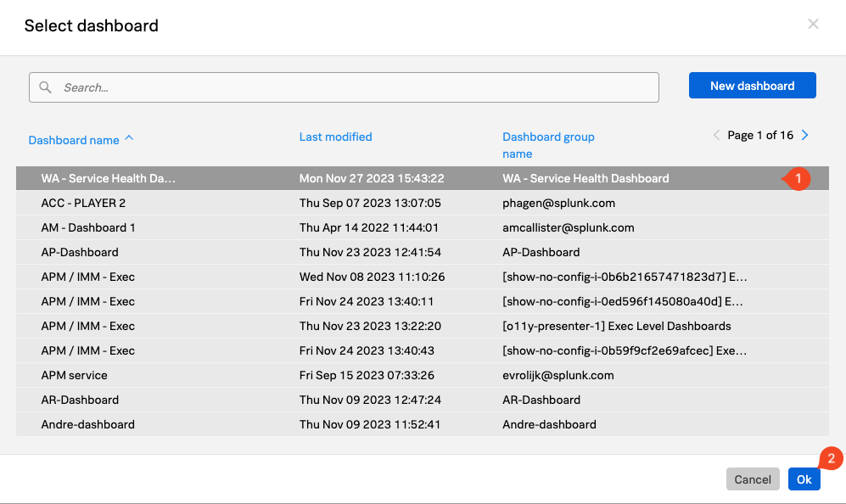Sort by Last modified column
This screenshot has height=504, width=846.
coord(335,137)
